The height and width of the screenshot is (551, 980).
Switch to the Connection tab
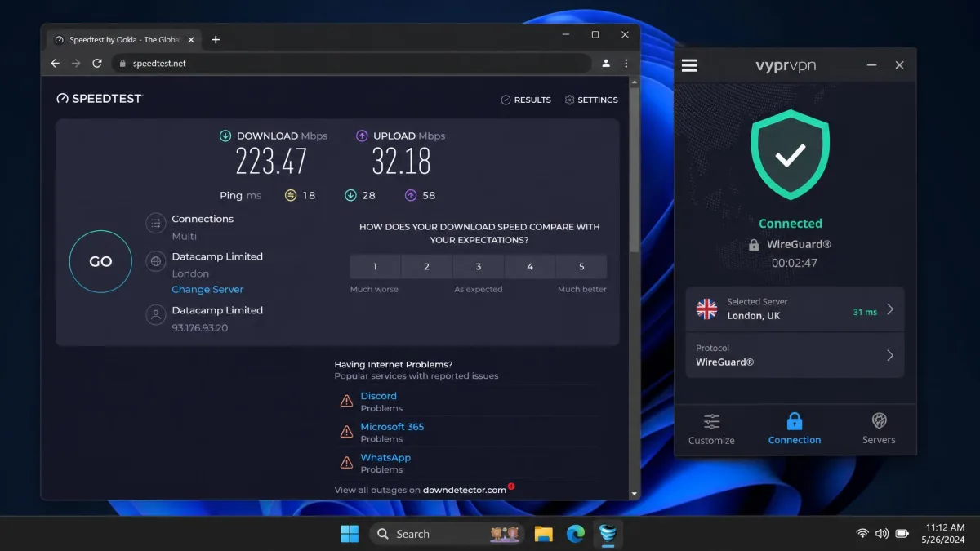[795, 429]
